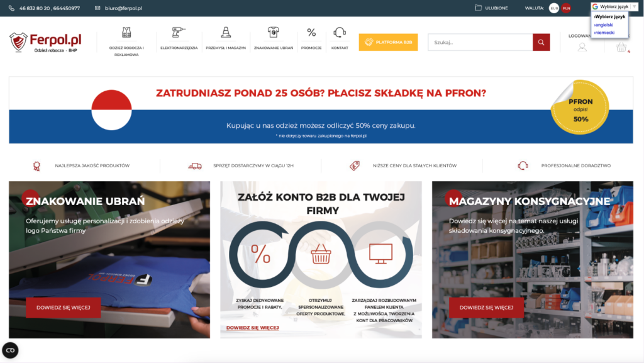The width and height of the screenshot is (644, 363).
Task: Click the Zyskaj dedykowane promocje i rabaty caption
Action: click(260, 304)
